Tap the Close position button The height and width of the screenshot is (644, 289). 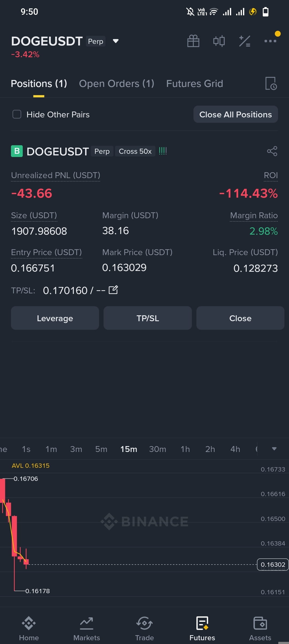(x=240, y=318)
